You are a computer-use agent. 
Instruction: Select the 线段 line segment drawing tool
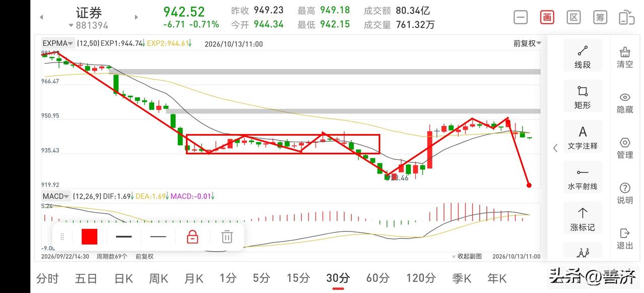[583, 55]
